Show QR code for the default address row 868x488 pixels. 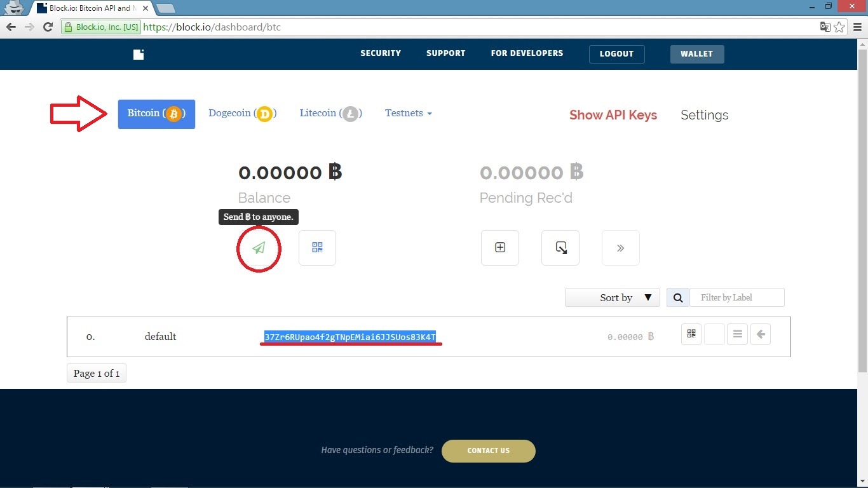click(x=691, y=334)
